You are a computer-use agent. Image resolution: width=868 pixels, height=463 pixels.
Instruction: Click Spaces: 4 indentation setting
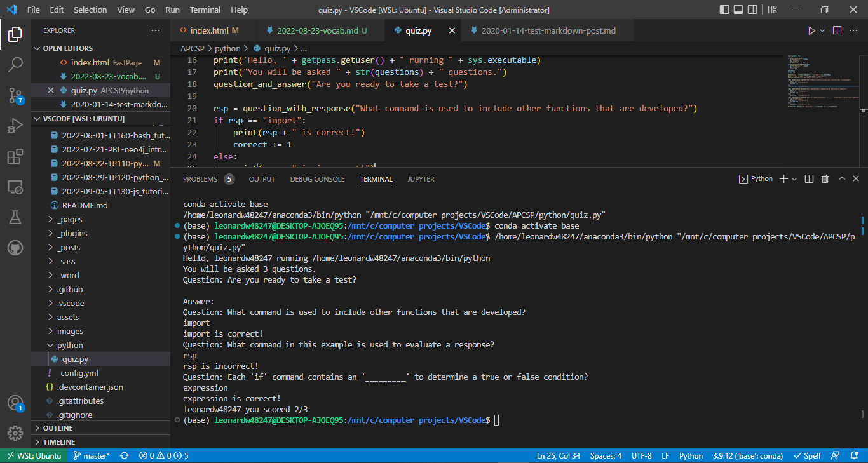[606, 455]
